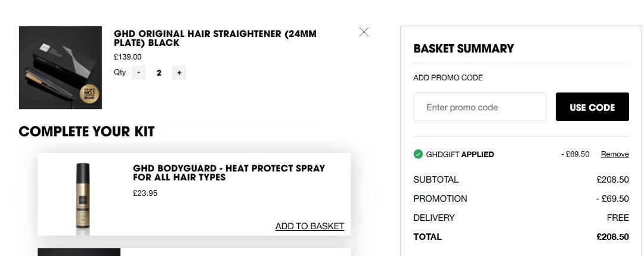Increase quantity with the plus button
Viewport: 644px width, 256px height.
(179, 73)
